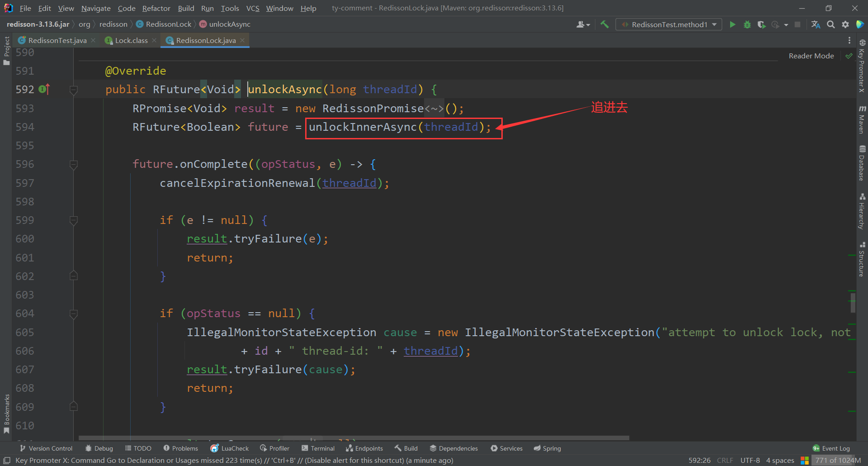Open the Spring tool window
868x466 pixels.
547,448
